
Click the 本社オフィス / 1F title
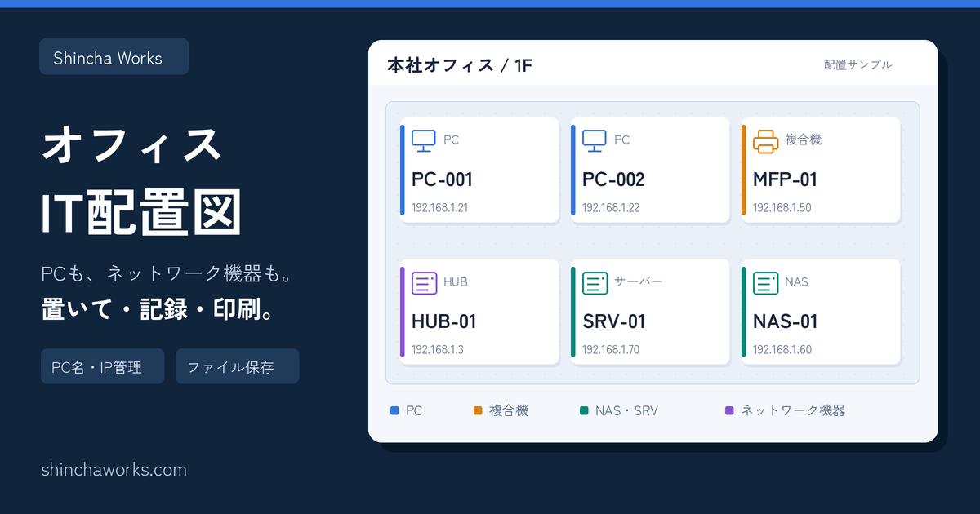click(460, 65)
